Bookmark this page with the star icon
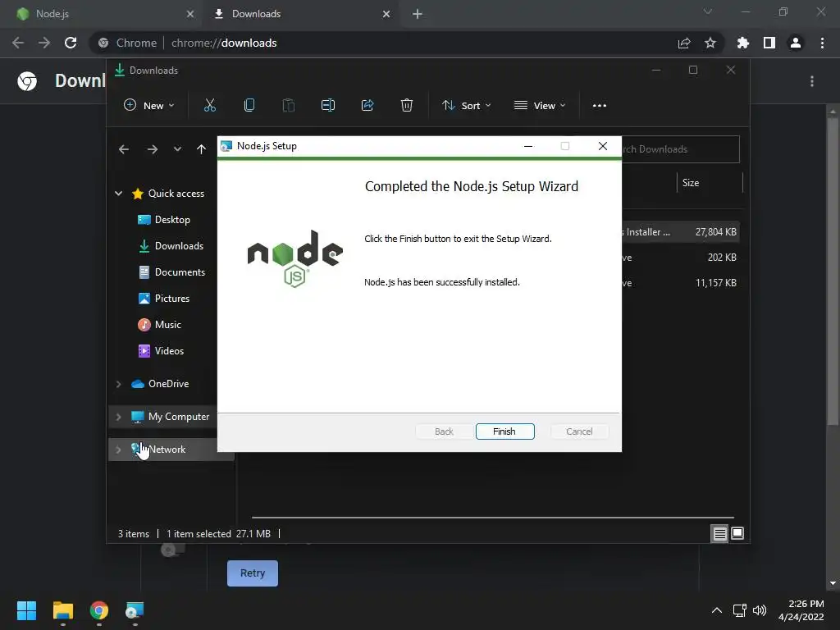Viewport: 840px width, 630px height. point(710,43)
